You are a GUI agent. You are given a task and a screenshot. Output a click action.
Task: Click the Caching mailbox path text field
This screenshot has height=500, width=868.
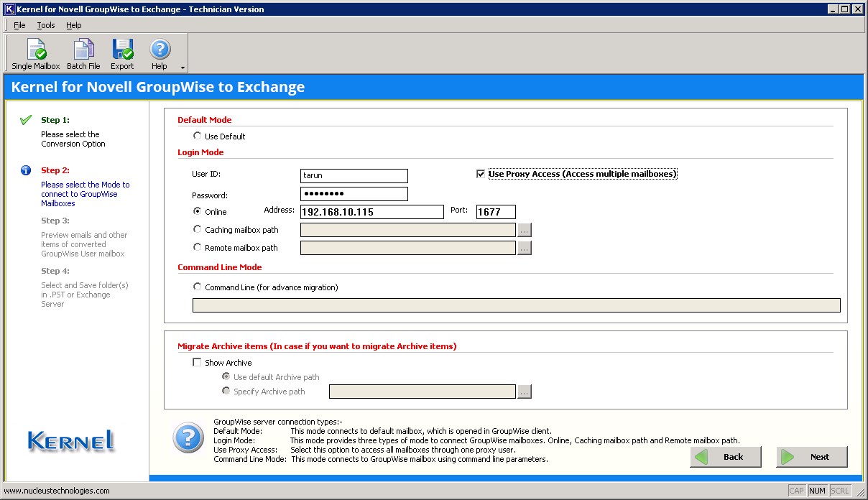(408, 230)
